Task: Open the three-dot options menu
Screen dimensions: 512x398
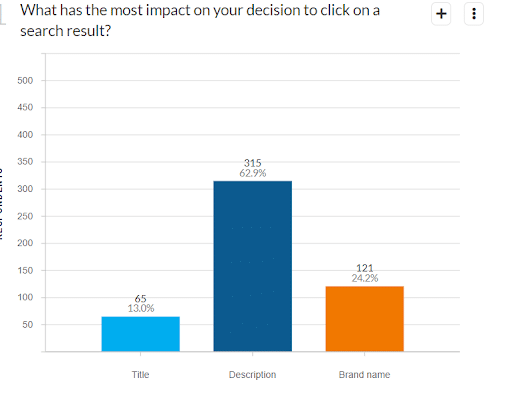Action: coord(474,14)
